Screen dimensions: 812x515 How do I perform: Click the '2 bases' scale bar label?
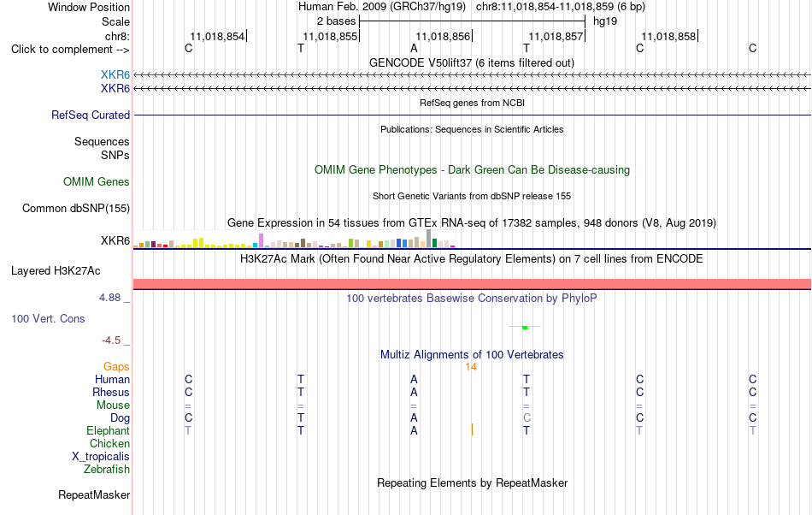(x=337, y=21)
